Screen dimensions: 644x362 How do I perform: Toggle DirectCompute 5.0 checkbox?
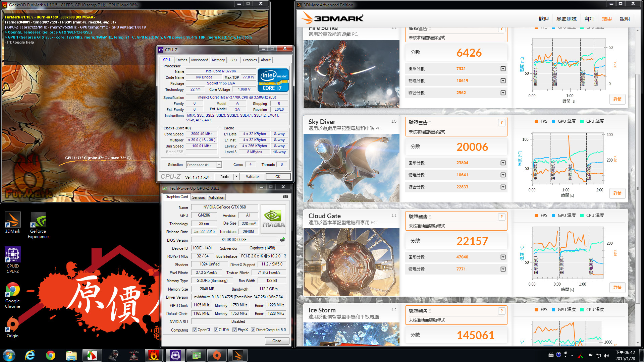(x=253, y=330)
